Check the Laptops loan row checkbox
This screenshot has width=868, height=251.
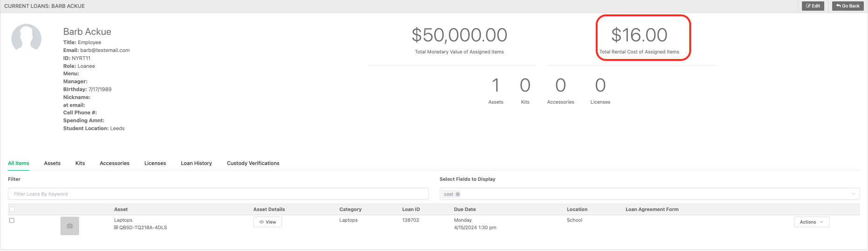click(x=12, y=220)
